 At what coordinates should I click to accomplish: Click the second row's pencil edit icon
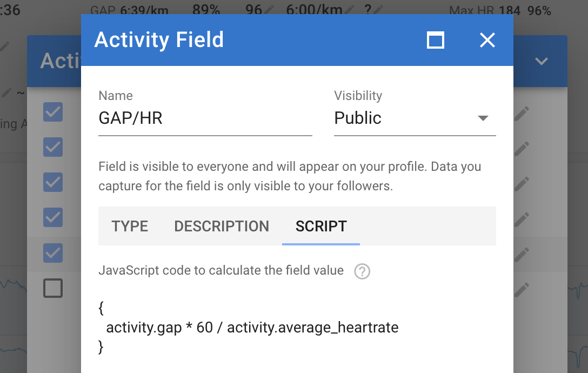[x=522, y=148]
